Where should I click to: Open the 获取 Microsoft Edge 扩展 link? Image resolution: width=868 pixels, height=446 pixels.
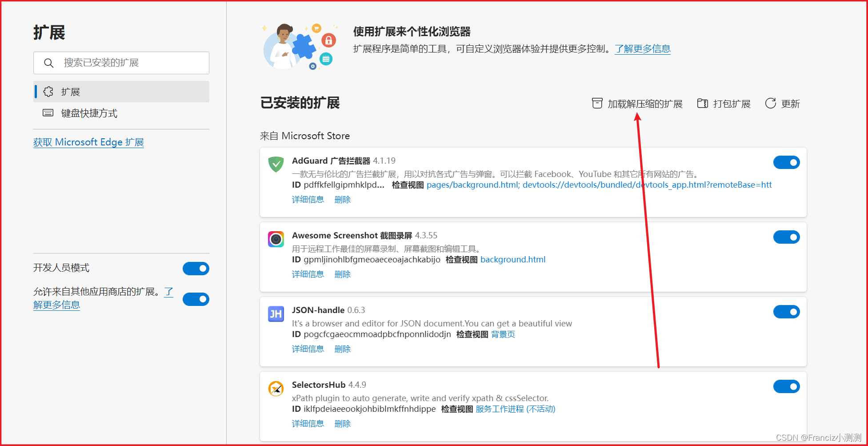pos(88,142)
